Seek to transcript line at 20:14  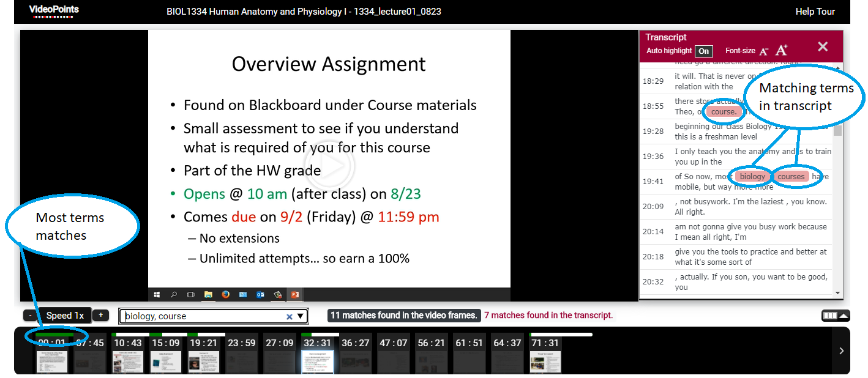[736, 232]
